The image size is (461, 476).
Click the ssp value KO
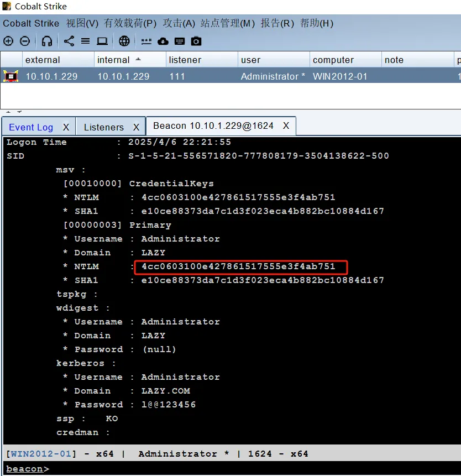(x=112, y=419)
